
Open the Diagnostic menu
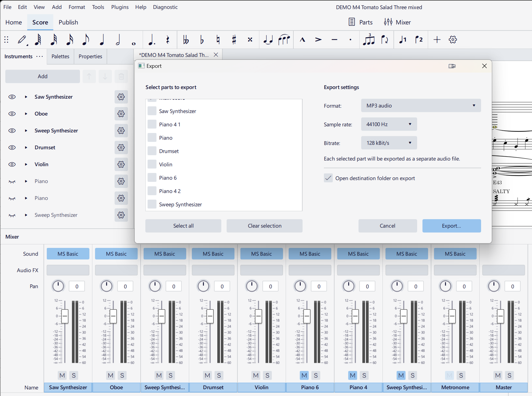[x=165, y=7]
